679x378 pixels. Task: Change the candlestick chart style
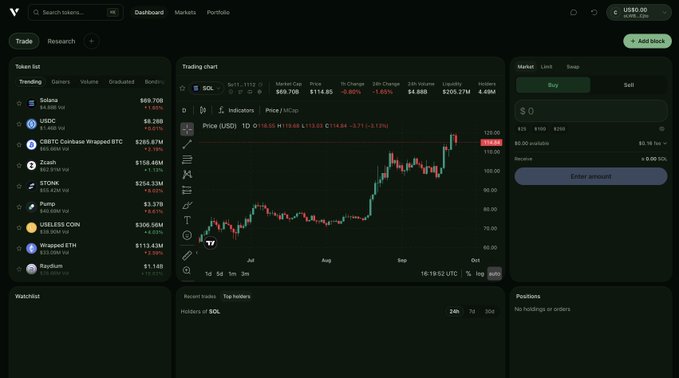click(203, 110)
